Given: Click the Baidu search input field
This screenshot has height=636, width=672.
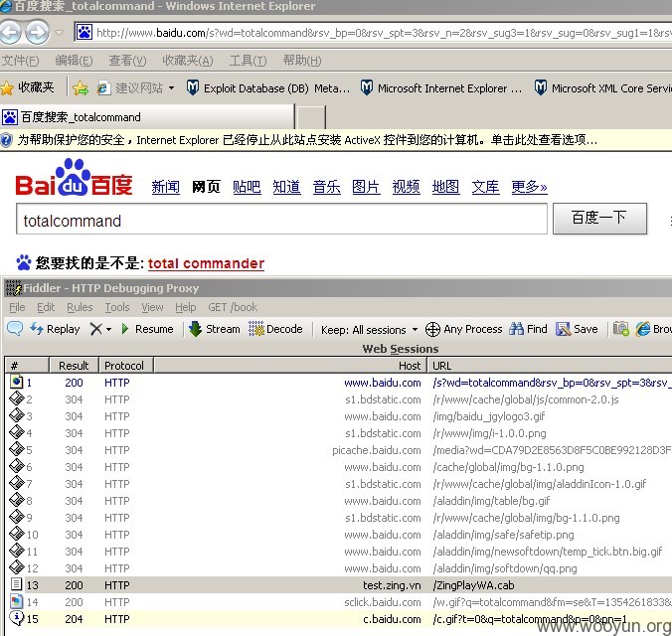Looking at the screenshot, I should (281, 219).
